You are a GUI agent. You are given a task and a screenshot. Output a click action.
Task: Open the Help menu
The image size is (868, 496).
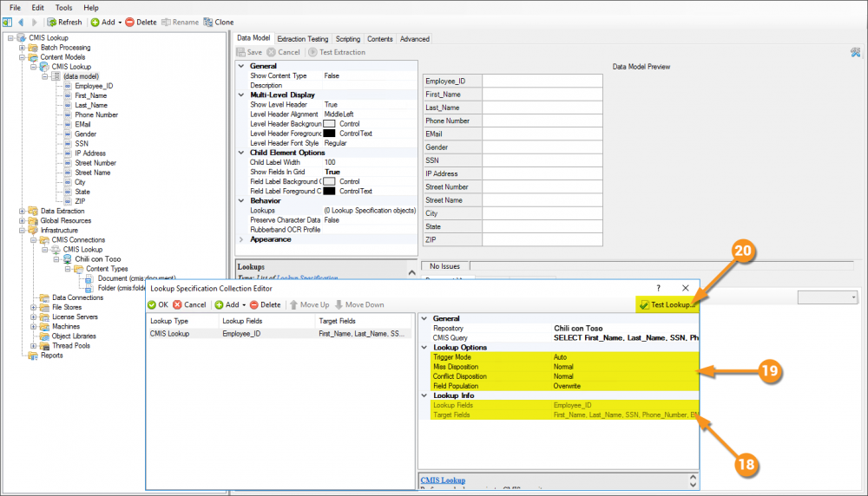tap(91, 8)
